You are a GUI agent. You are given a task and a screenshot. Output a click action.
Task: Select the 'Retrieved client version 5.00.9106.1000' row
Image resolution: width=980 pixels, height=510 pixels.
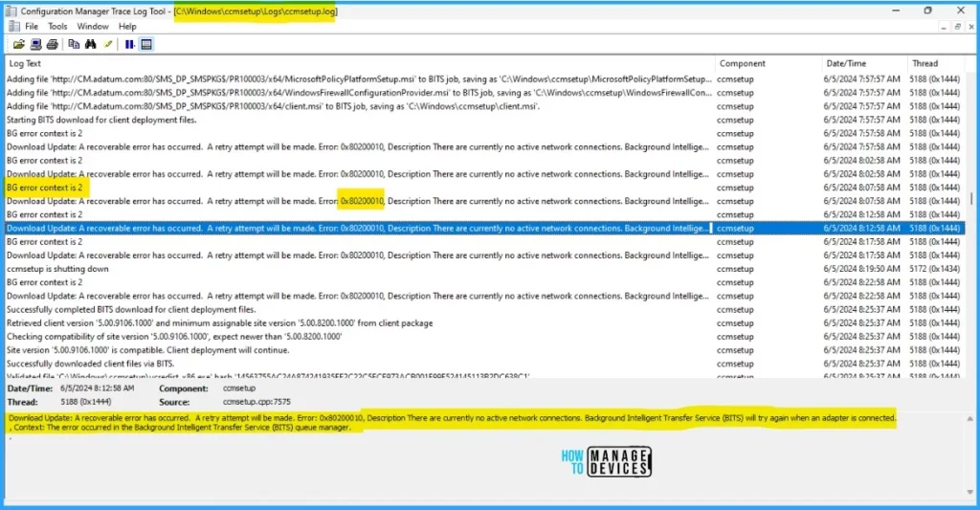(485, 323)
